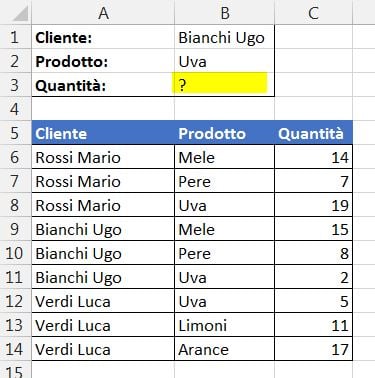This screenshot has height=378, width=375.
Task: Select row 14 header
Action: (16, 349)
